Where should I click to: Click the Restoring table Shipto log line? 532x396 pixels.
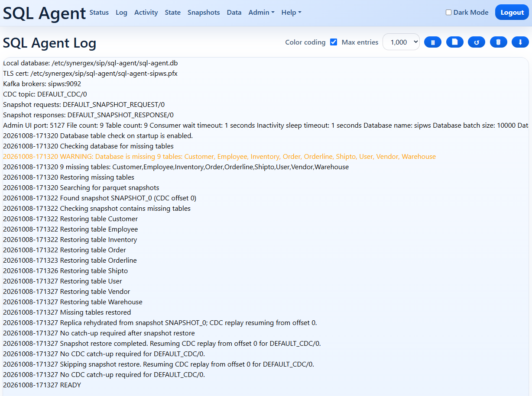(x=65, y=271)
